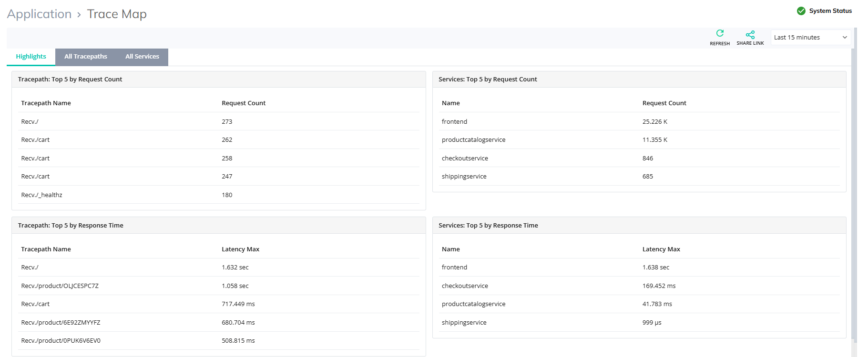Click the 846 request count value
This screenshot has width=868, height=357.
coord(647,159)
